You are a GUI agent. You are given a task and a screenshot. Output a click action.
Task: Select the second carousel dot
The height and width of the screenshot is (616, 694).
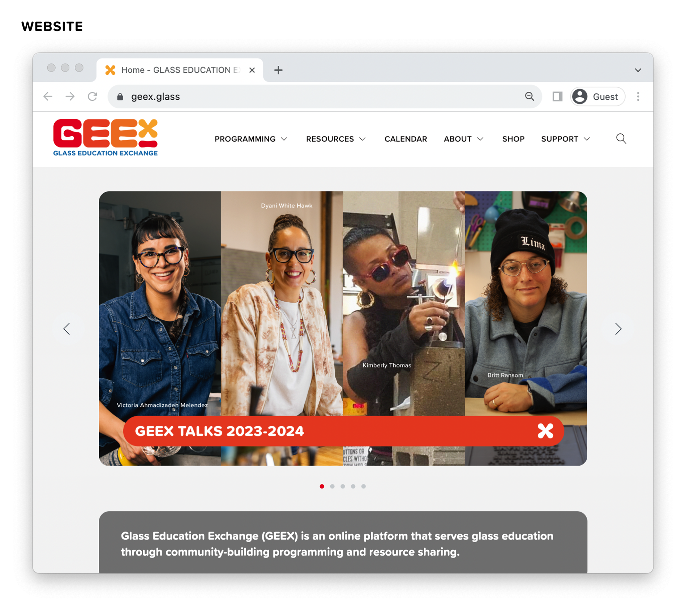pos(332,486)
